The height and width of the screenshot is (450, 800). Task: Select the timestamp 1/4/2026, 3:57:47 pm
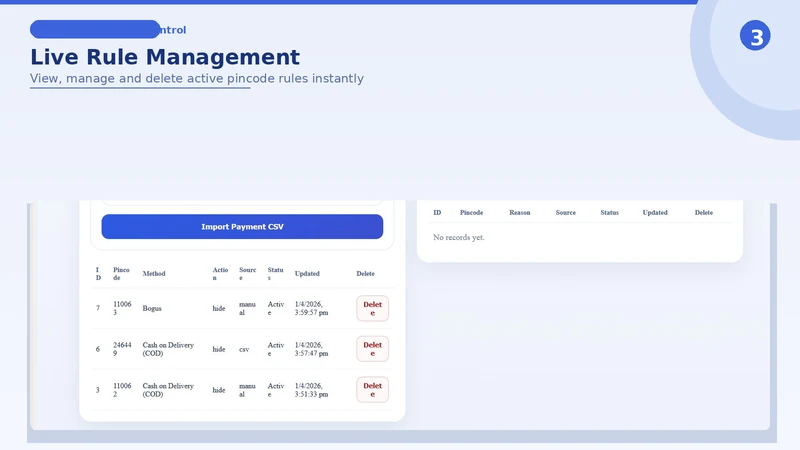[x=311, y=349]
